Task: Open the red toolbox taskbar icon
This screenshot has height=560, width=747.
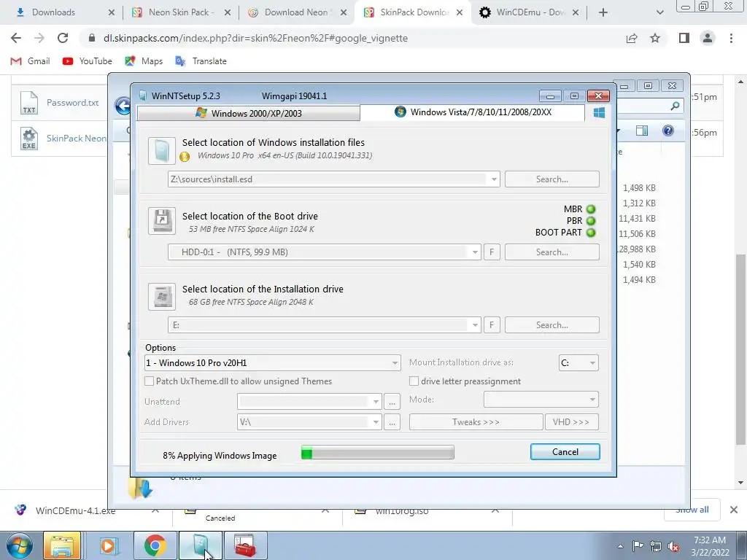Action: coord(245,545)
